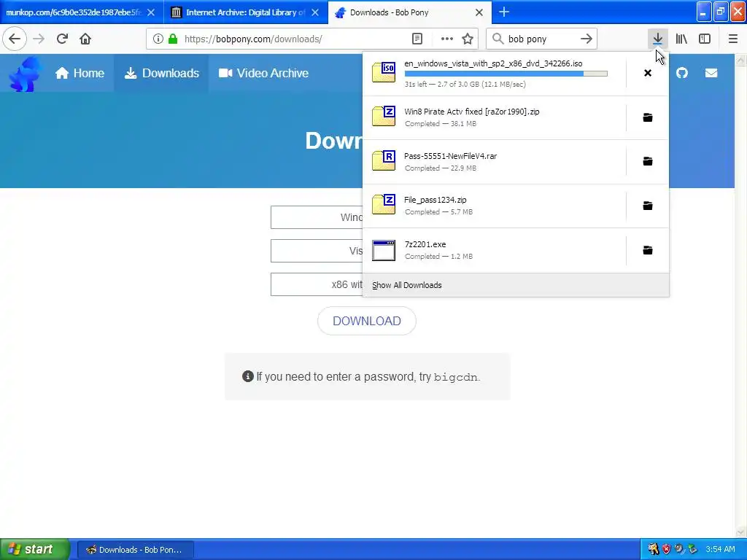Viewport: 747px width, 560px height.
Task: Click File_pass1234.zip download entry
Action: (495, 206)
